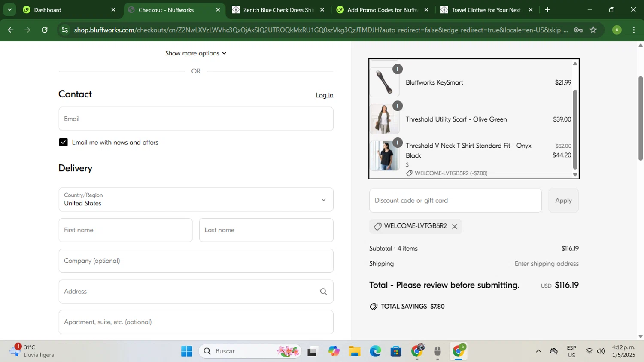Launch Copilot from the taskbar
The width and height of the screenshot is (644, 362).
334,351
